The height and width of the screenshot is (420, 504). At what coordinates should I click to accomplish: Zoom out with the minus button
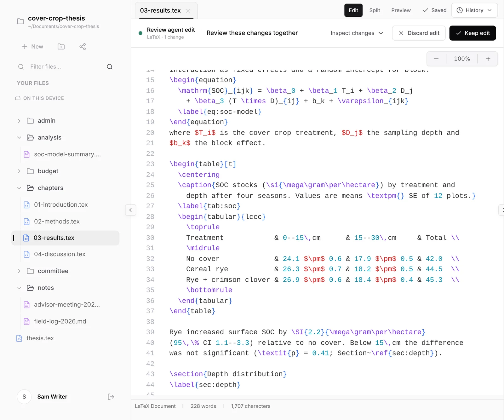pyautogui.click(x=436, y=59)
